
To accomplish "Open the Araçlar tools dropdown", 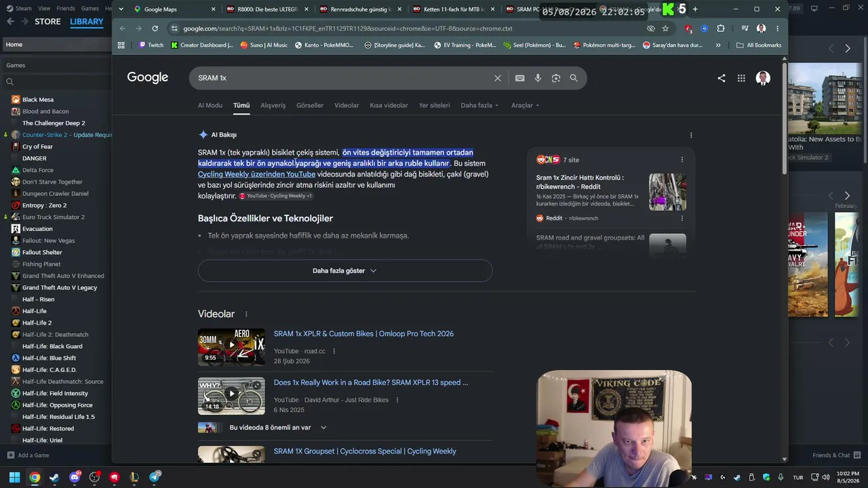I will coord(526,105).
